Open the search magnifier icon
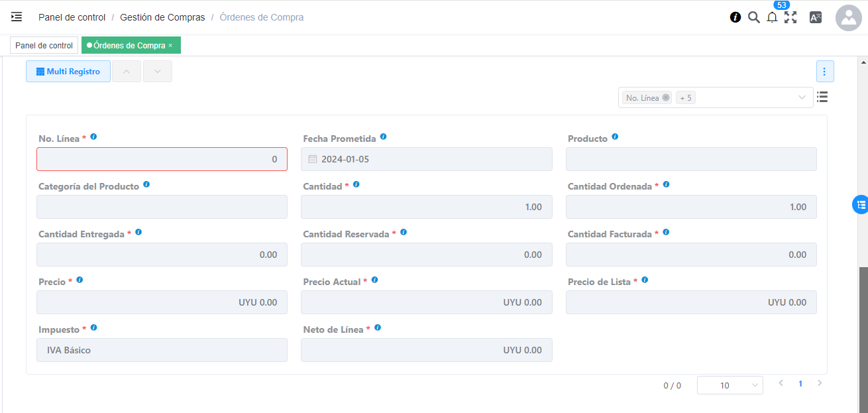 (753, 18)
